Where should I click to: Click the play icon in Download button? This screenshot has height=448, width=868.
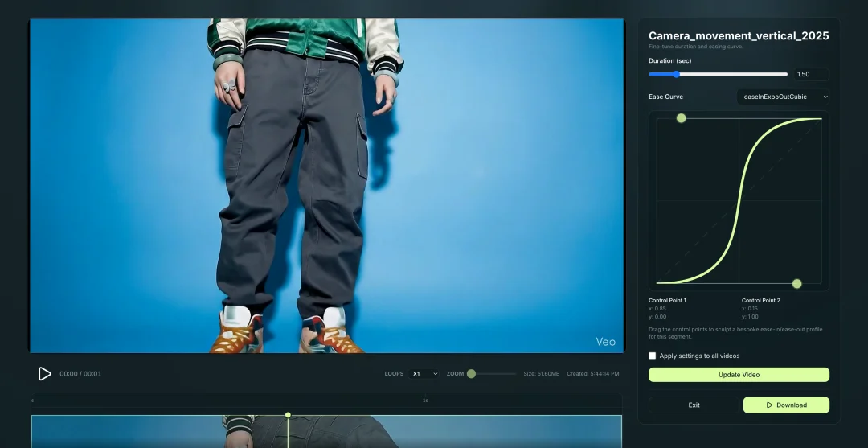click(x=769, y=405)
